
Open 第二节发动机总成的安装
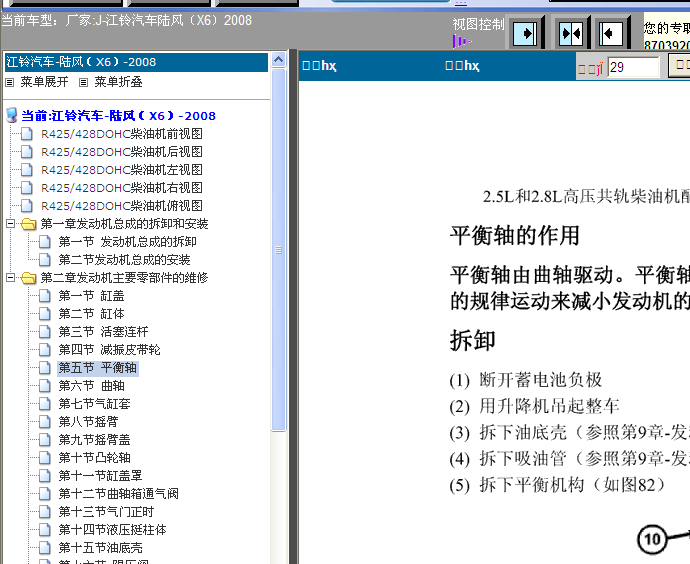pyautogui.click(x=125, y=260)
